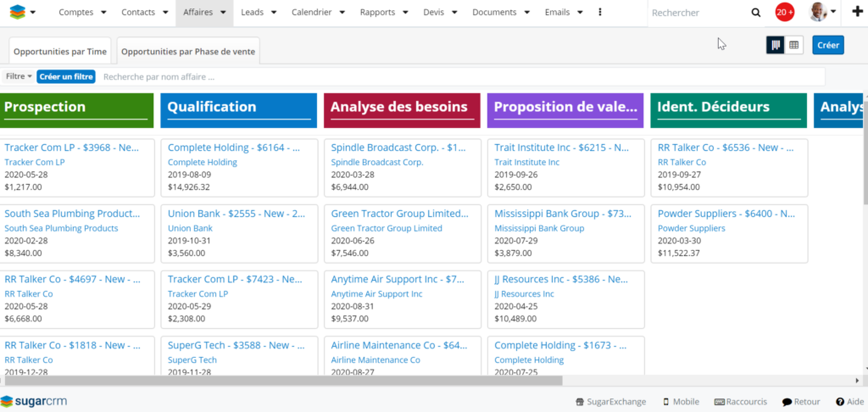Switch to tile (kanban) view
The width and height of the screenshot is (868, 412).
[x=776, y=46]
